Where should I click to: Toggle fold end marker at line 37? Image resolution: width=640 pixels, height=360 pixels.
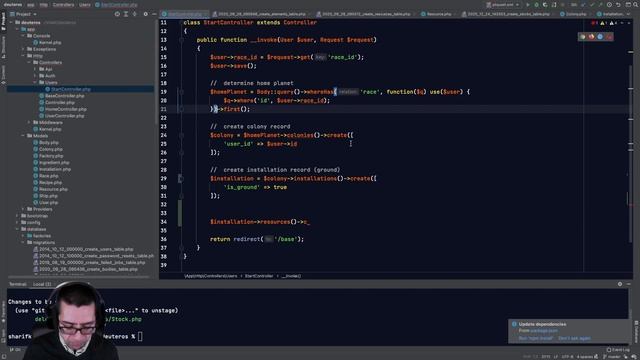[x=181, y=248]
